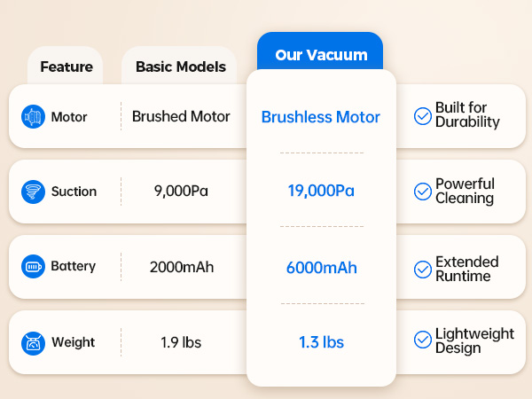This screenshot has height=399, width=532.
Task: Select the Basic Models tab
Action: (x=179, y=66)
